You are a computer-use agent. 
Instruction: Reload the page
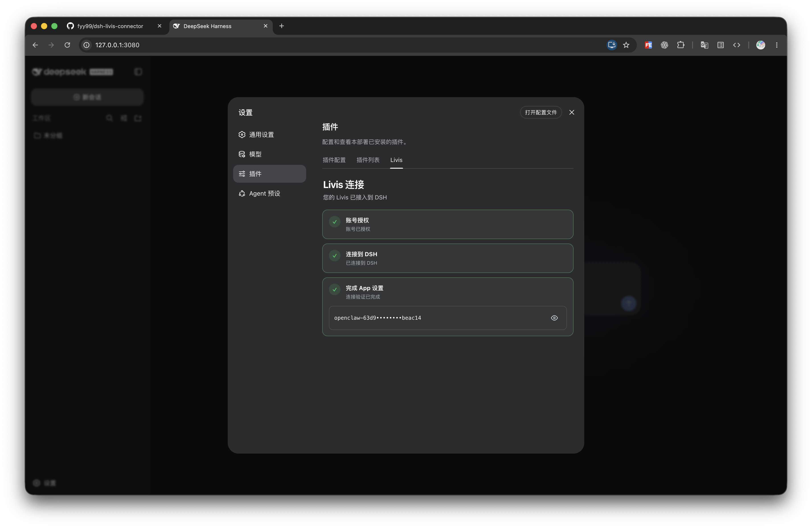point(67,45)
